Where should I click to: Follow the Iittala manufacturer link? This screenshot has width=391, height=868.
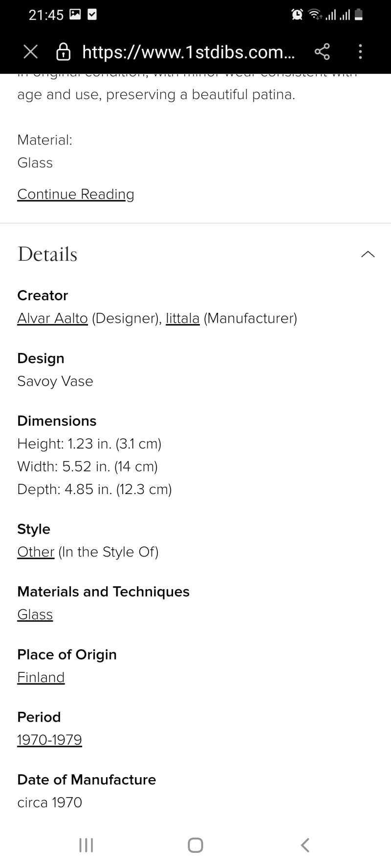183,318
